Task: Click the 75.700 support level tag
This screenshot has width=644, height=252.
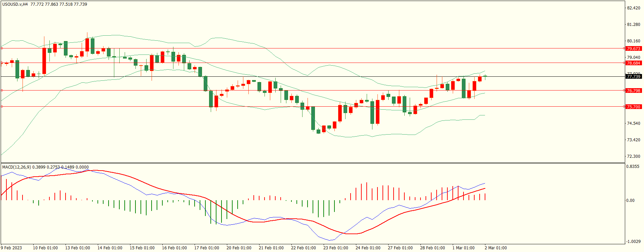Action: tap(634, 107)
